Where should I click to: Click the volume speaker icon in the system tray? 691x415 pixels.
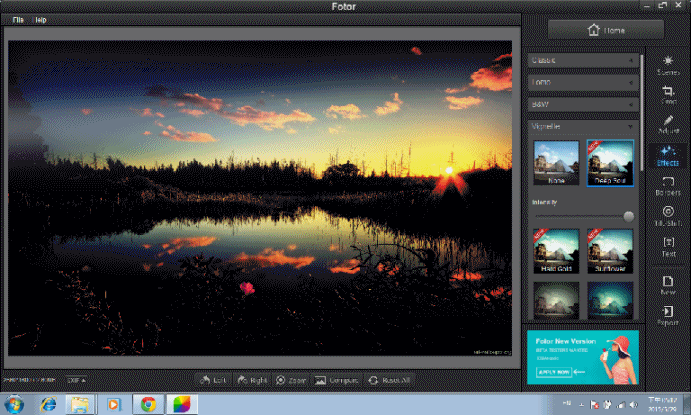pyautogui.click(x=634, y=404)
